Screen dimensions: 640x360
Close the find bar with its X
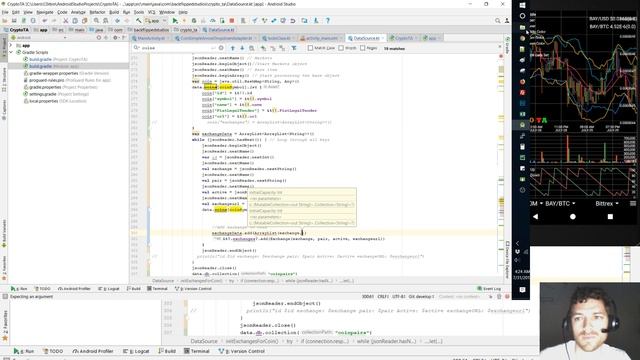click(500, 47)
